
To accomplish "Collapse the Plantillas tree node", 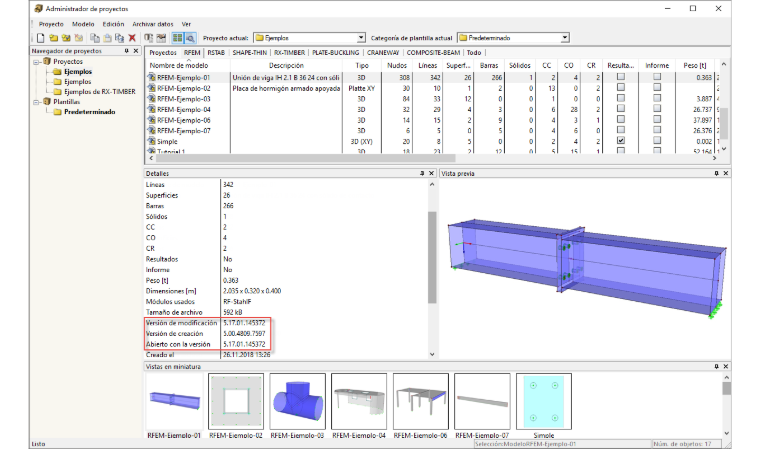I will pyautogui.click(x=36, y=102).
